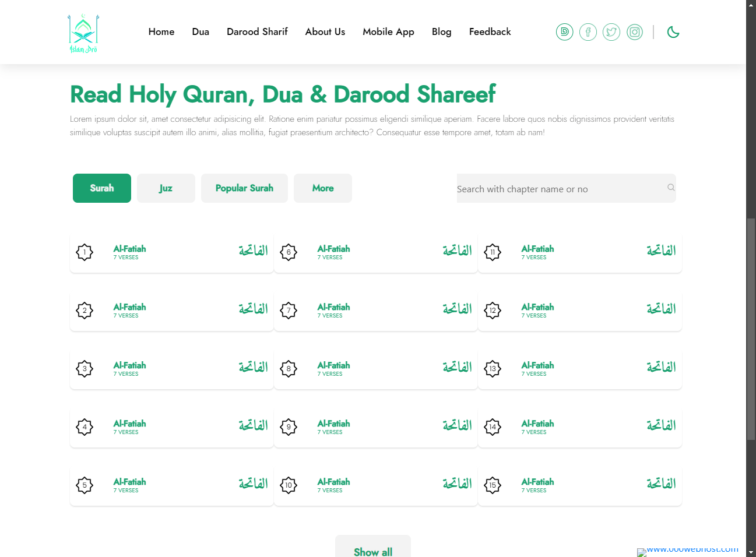Image resolution: width=756 pixels, height=557 pixels.
Task: Click the search magnifier icon
Action: [671, 188]
